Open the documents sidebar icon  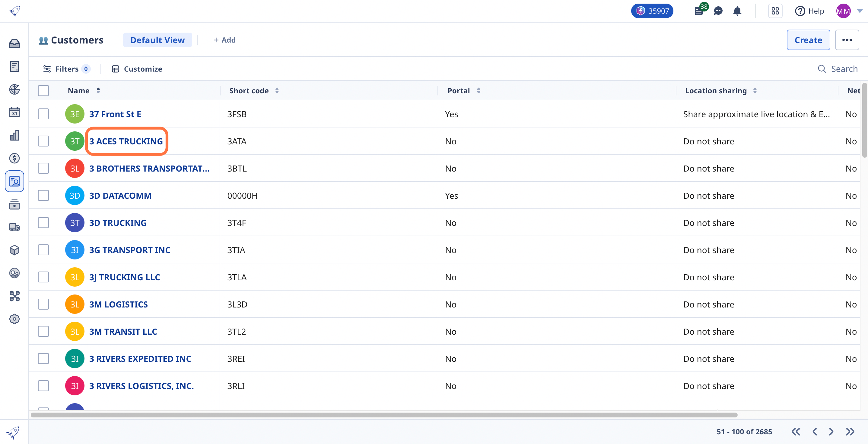pyautogui.click(x=14, y=66)
